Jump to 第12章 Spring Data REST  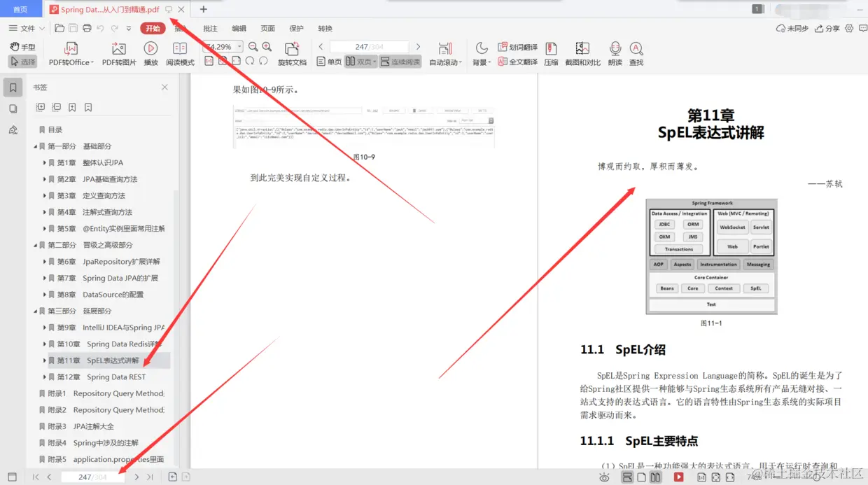click(x=101, y=377)
